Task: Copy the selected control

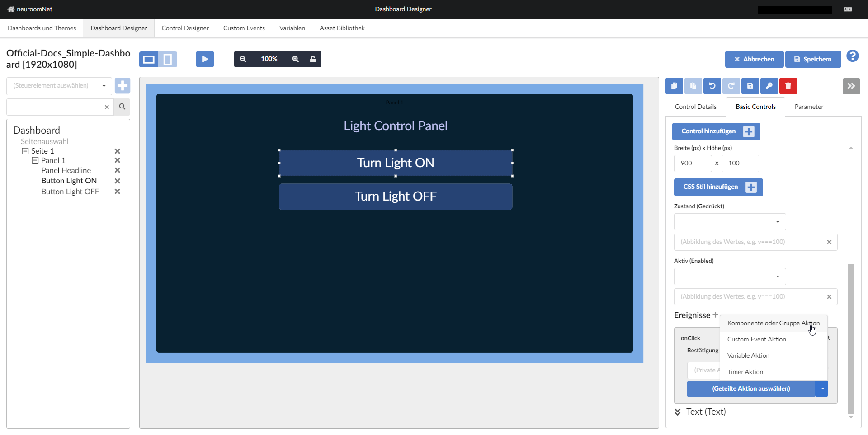Action: [x=674, y=86]
